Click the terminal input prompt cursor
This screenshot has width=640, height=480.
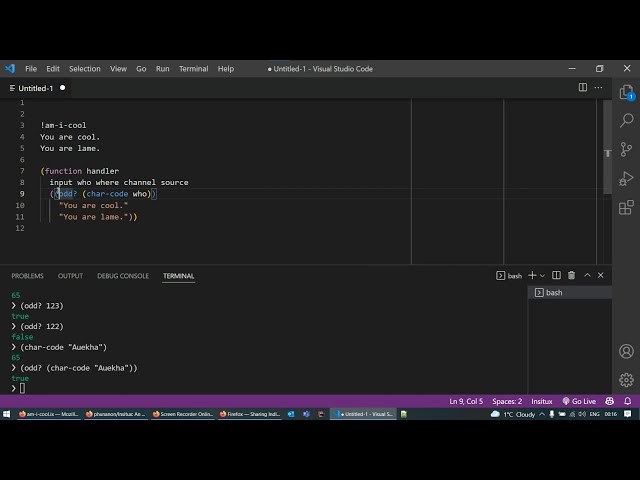click(x=22, y=388)
